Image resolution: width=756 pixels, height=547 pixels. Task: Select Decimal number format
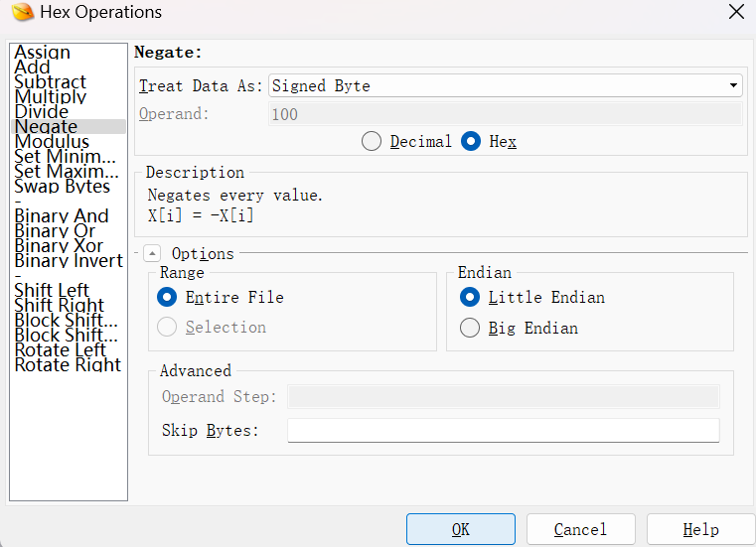372,141
